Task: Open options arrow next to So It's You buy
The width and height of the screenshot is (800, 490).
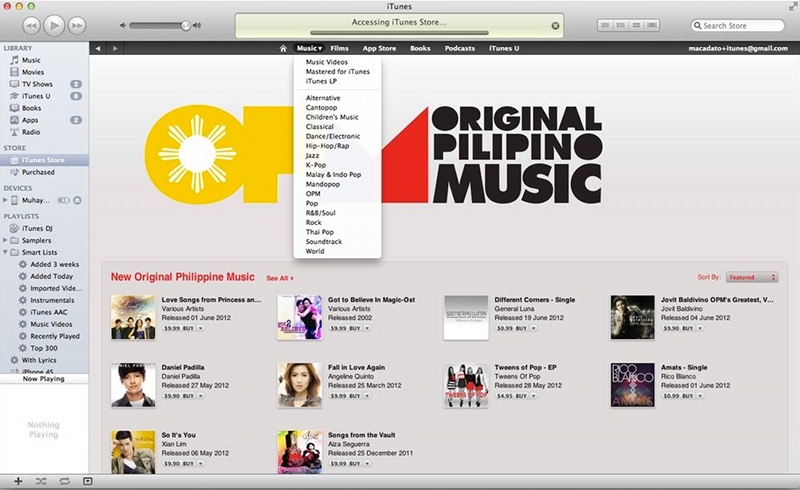Action: click(201, 463)
